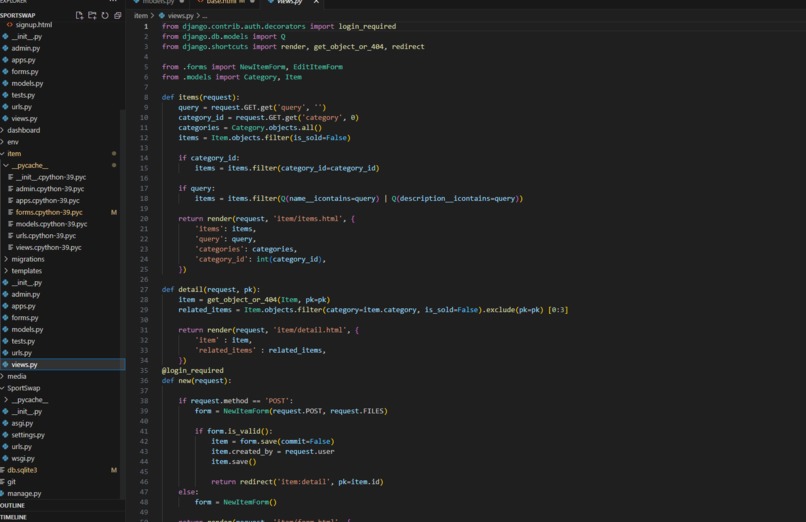This screenshot has width=806, height=522.
Task: Click "'item/detail.html'" string on line 31
Action: point(309,330)
